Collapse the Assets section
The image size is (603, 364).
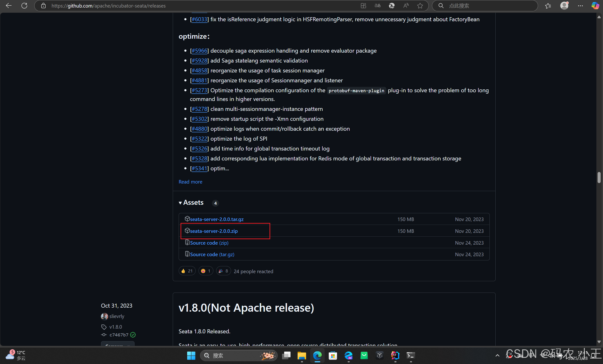(191, 203)
